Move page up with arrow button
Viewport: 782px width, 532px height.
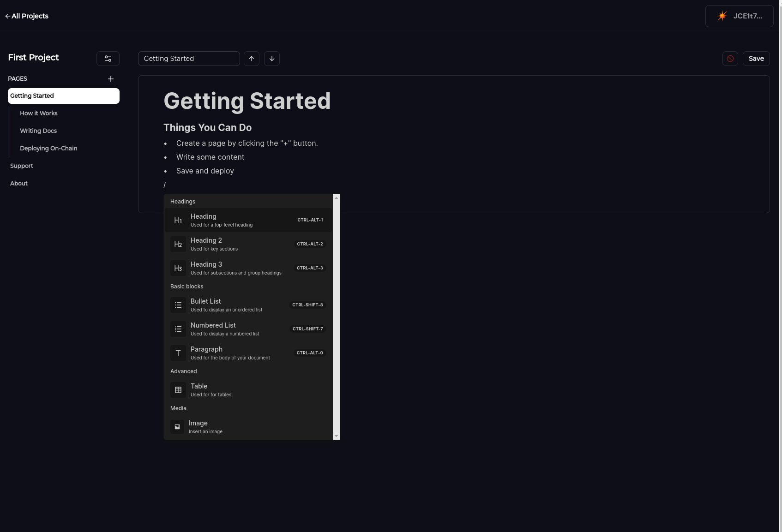click(x=252, y=59)
